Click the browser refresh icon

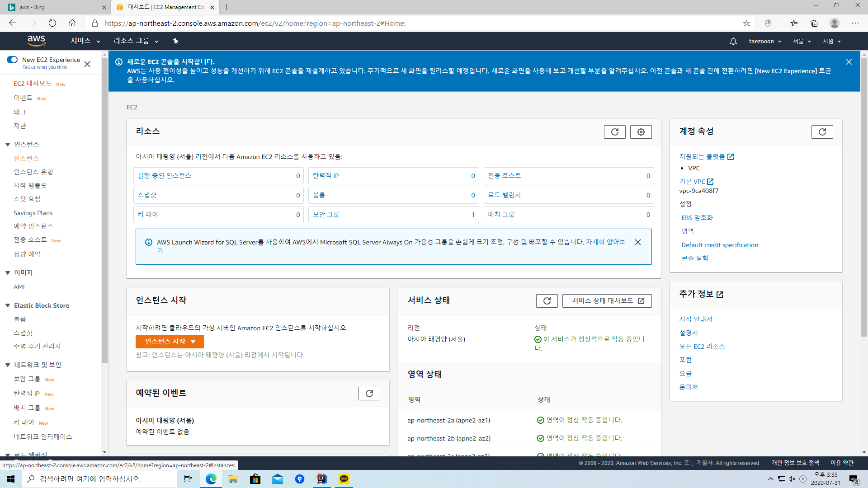(52, 23)
